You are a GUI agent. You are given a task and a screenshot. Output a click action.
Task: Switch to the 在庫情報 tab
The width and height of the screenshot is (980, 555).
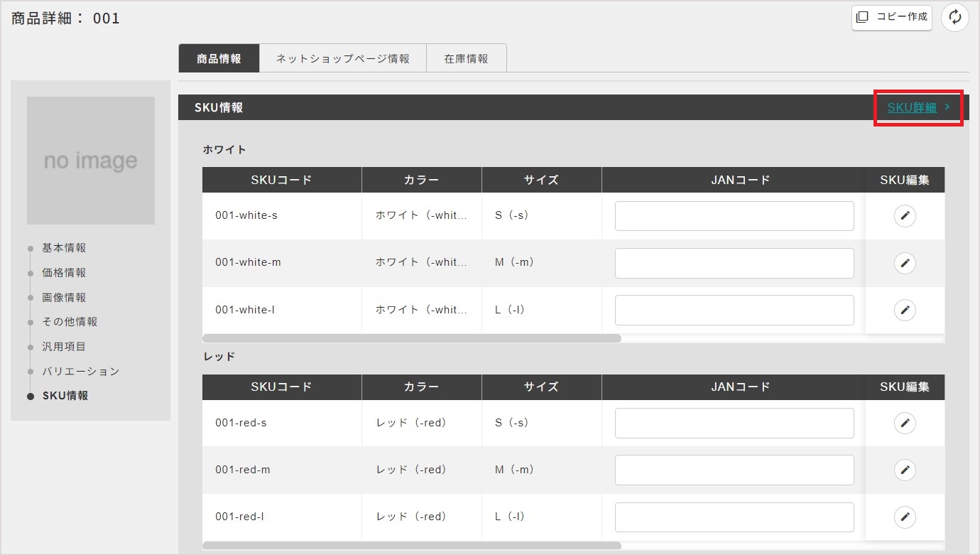[467, 58]
